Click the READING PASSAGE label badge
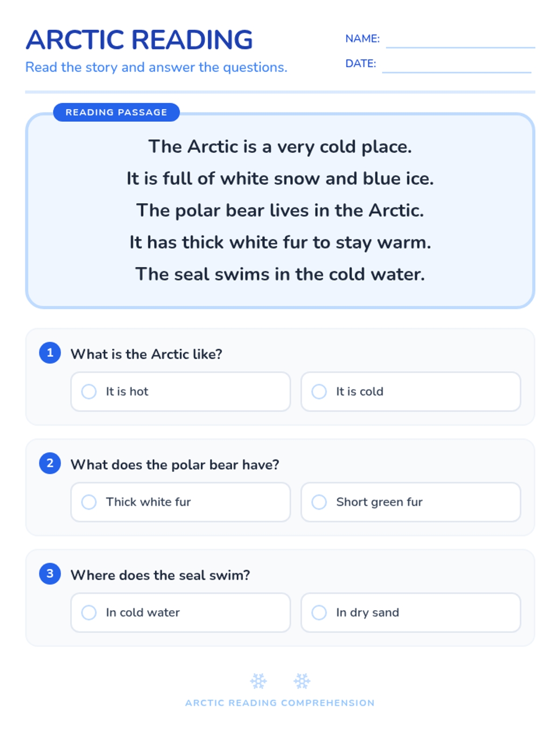This screenshot has height=747, width=560. click(x=116, y=112)
